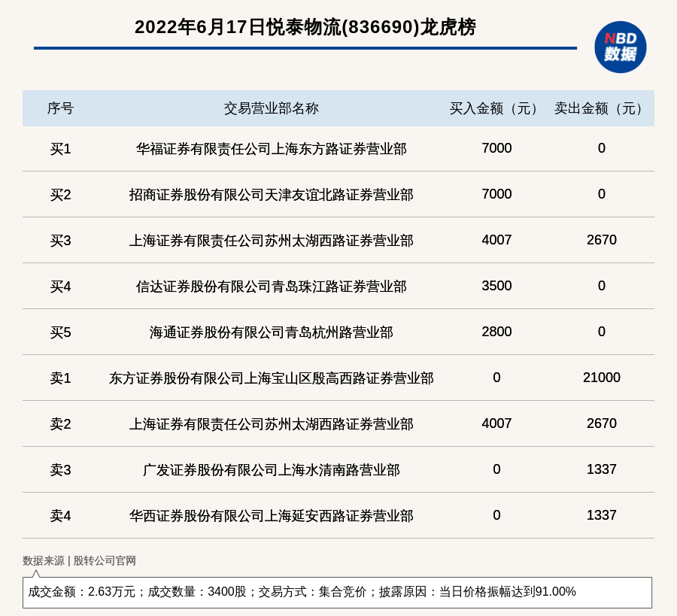Select the 卖2 row label
This screenshot has height=616, width=677.
pos(60,424)
